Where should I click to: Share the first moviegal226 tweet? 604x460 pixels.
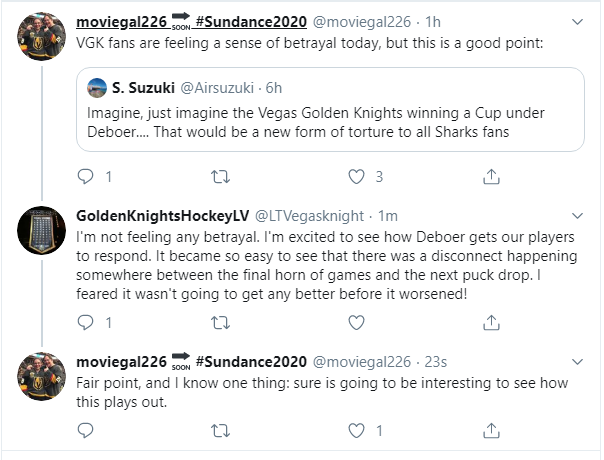click(x=491, y=177)
